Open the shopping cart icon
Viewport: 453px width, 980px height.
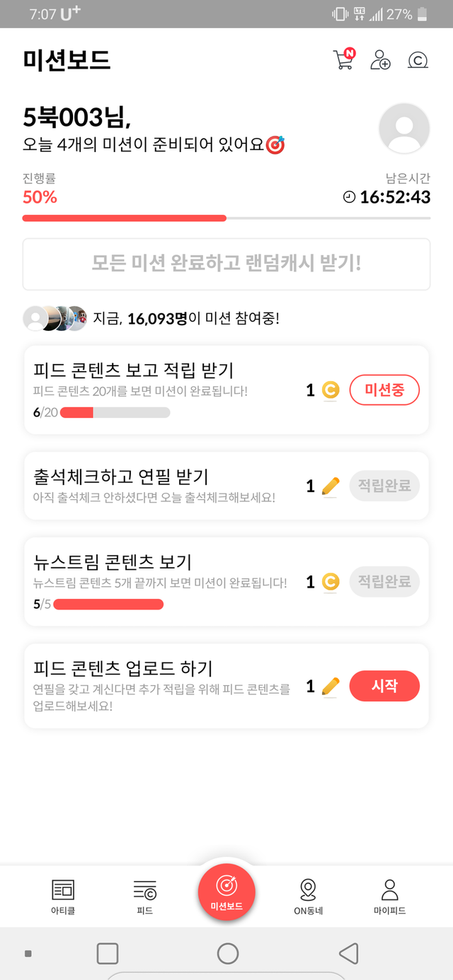click(343, 59)
